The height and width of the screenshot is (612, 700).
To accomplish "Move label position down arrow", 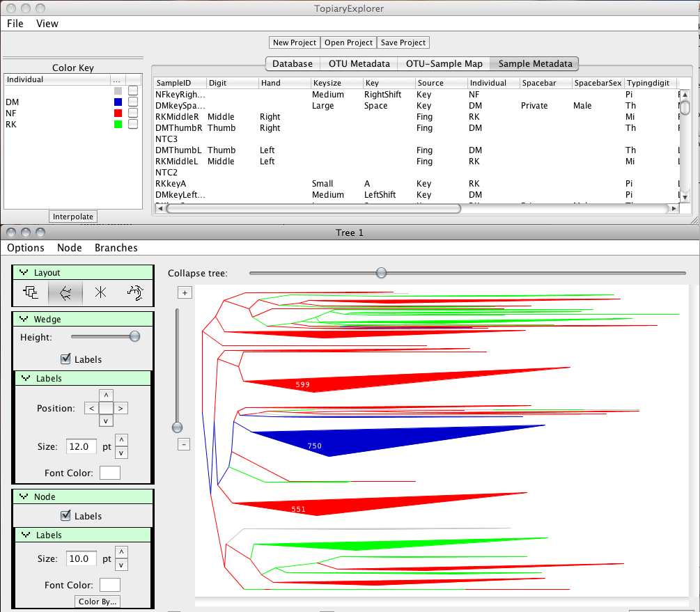I will (x=106, y=421).
